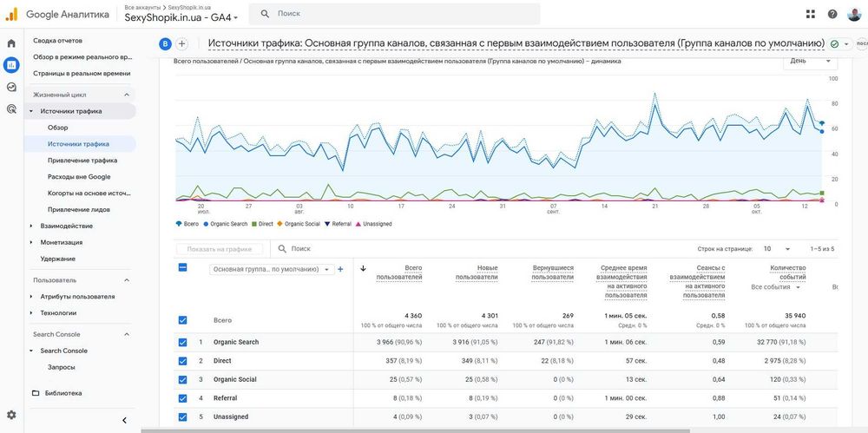Collapse the Пользователь section

click(126, 280)
